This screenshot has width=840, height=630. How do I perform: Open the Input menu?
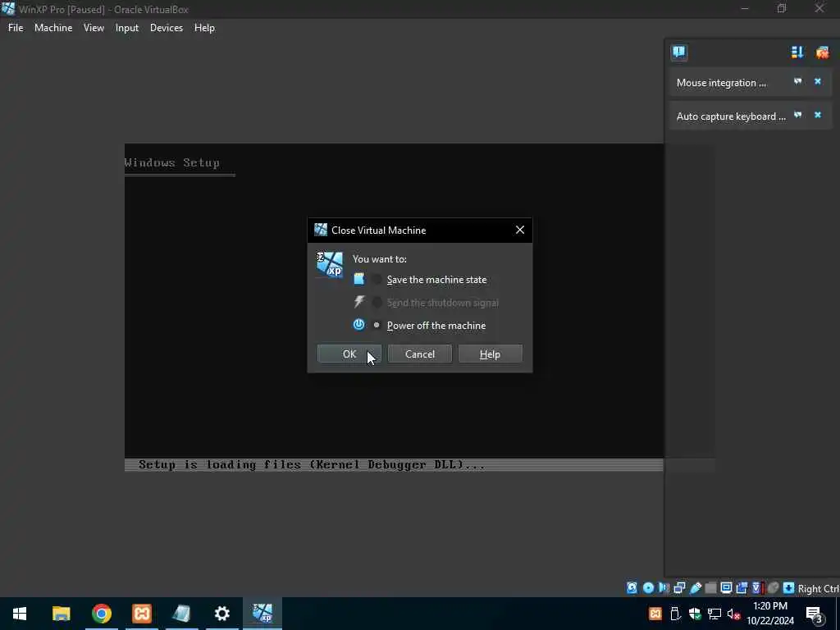pyautogui.click(x=127, y=28)
